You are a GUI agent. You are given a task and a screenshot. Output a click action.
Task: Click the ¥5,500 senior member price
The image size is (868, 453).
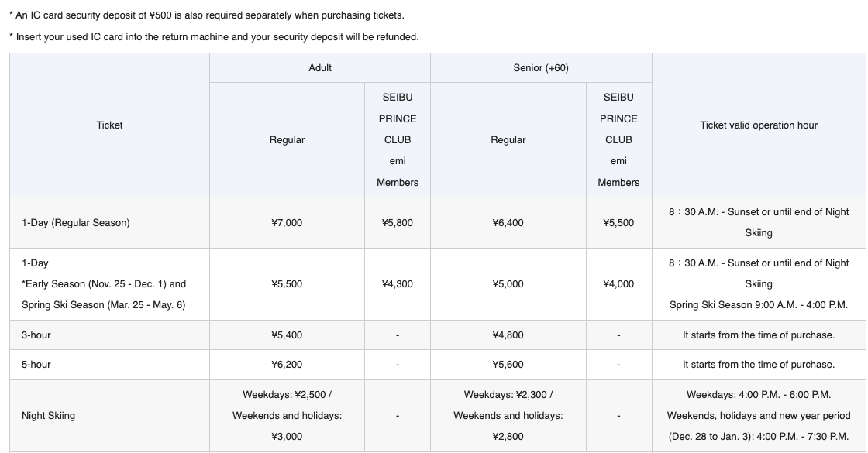click(618, 223)
